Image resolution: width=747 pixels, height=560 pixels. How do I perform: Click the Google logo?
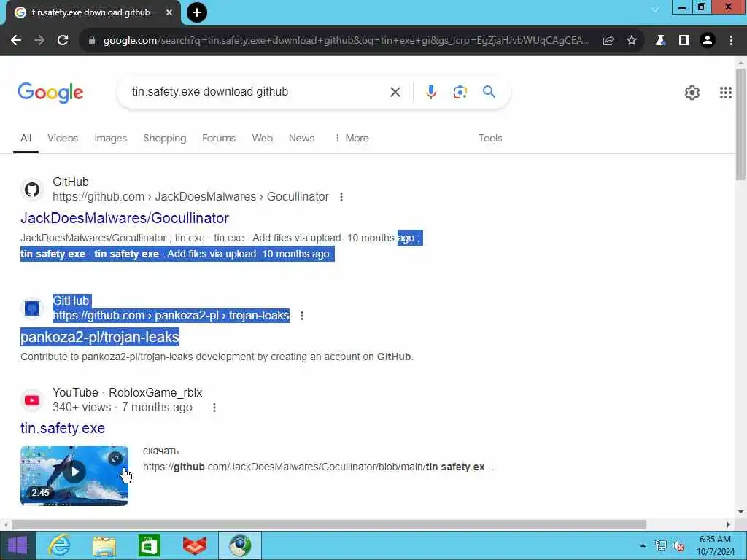coord(50,93)
